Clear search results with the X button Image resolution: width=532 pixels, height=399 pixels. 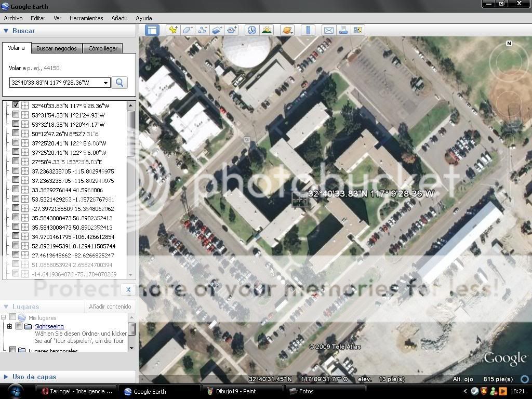pos(128,289)
